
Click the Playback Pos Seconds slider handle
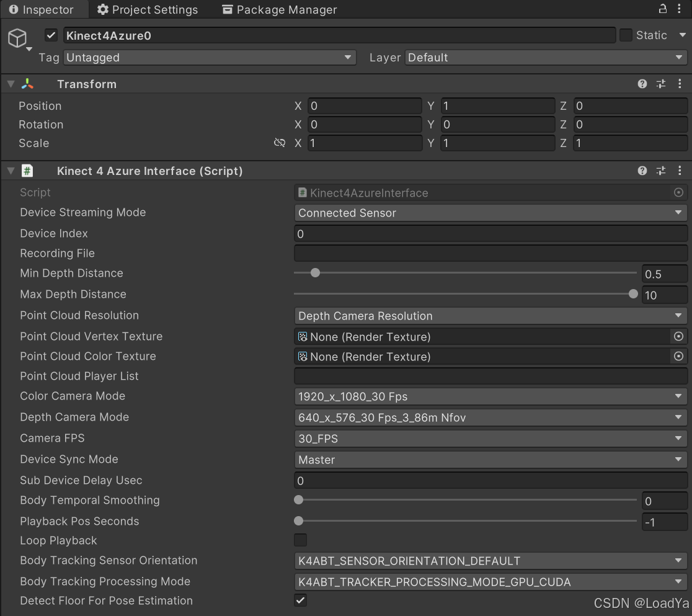pos(299,520)
